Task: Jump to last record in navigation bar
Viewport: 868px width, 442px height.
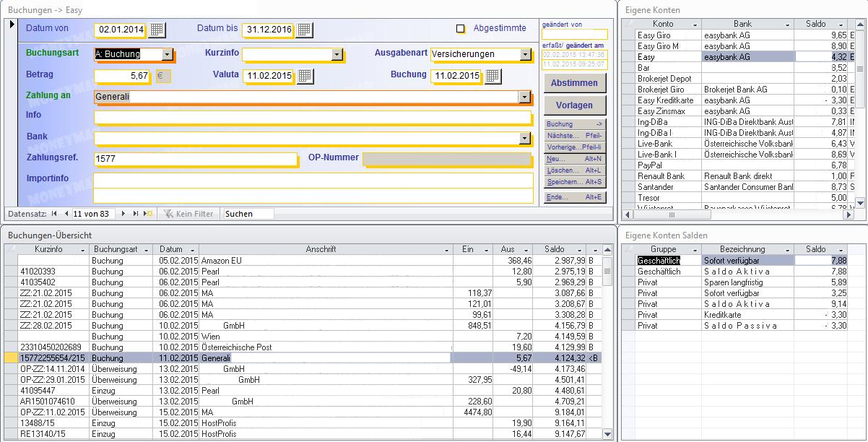Action: [135, 214]
